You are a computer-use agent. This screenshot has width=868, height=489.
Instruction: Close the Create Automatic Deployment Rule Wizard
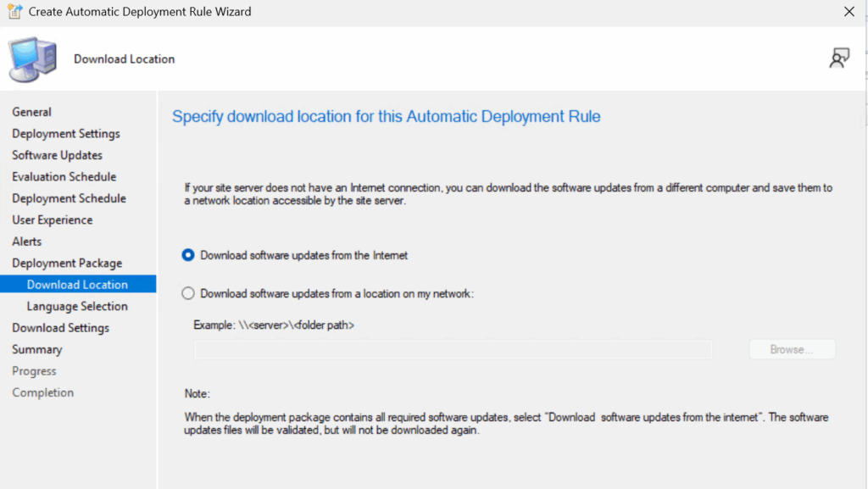(x=849, y=12)
